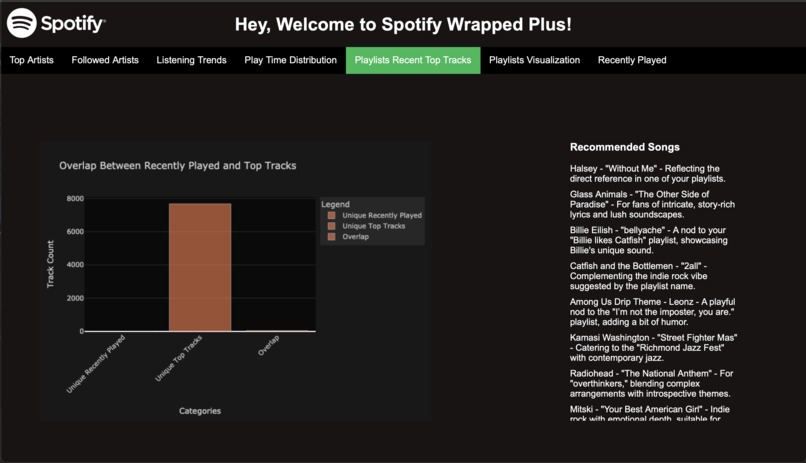Open the Recently Played tab
This screenshot has width=806, height=463.
click(x=632, y=60)
